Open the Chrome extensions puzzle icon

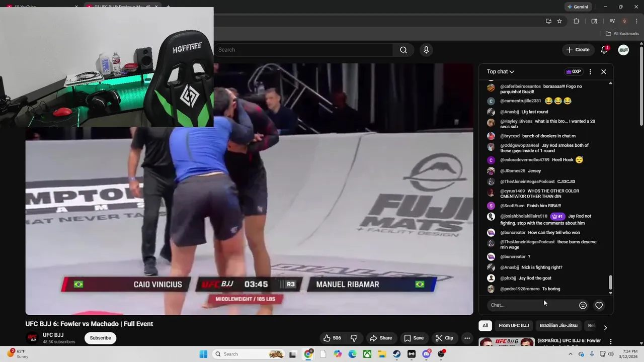(x=577, y=21)
